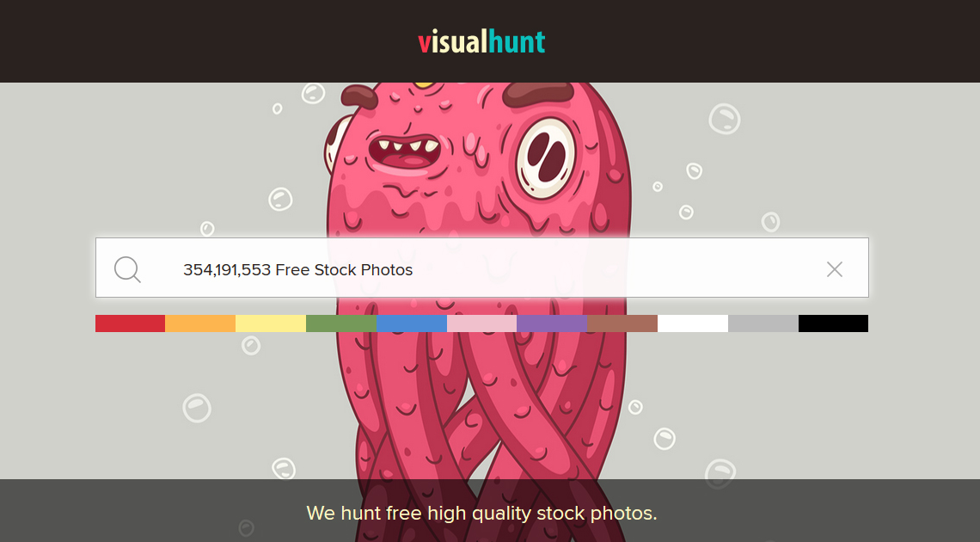The width and height of the screenshot is (980, 542).
Task: Pick the yellow color swatch
Action: click(x=271, y=323)
